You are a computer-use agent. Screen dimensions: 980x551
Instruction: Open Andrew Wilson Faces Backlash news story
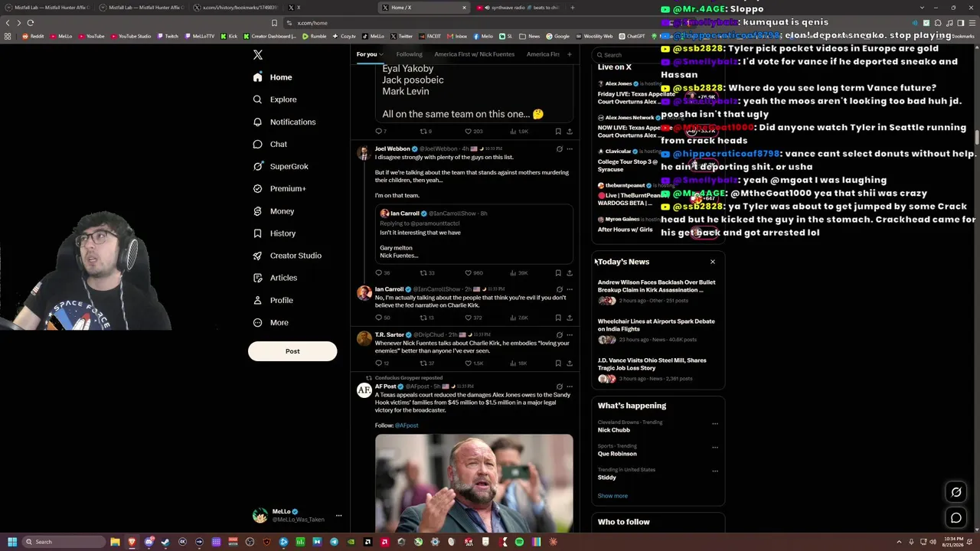click(657, 291)
